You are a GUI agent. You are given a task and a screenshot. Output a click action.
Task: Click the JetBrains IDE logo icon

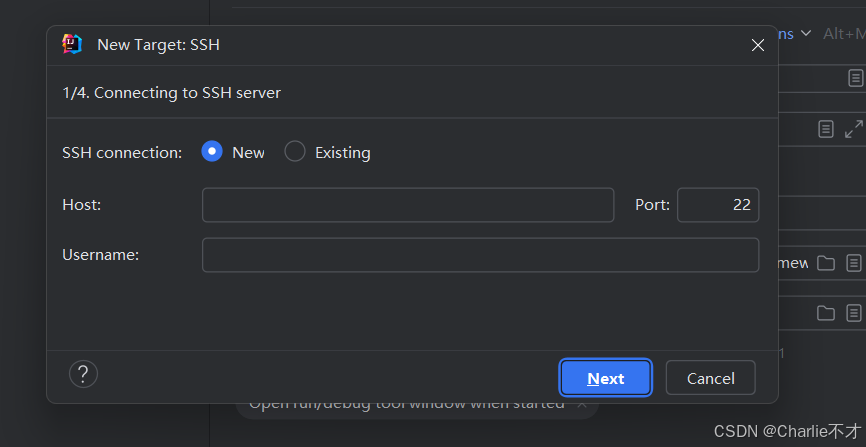[x=72, y=44]
